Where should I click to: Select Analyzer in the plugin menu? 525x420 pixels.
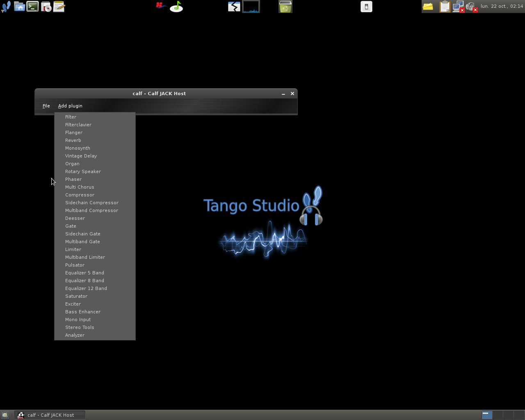[95, 335]
